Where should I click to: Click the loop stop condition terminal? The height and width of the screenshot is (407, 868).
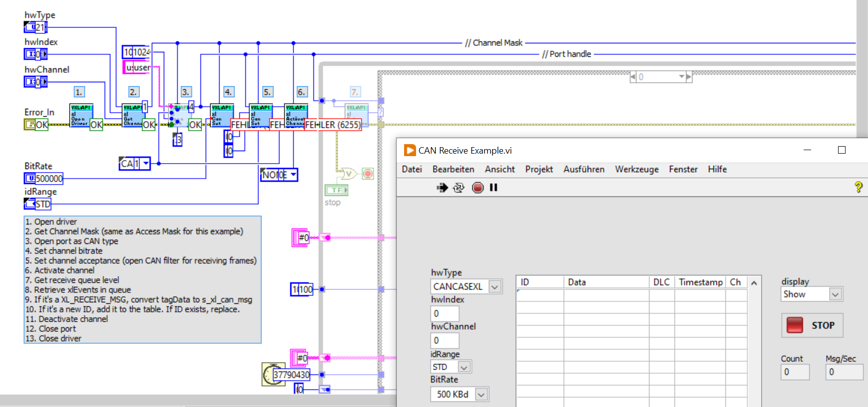[368, 174]
